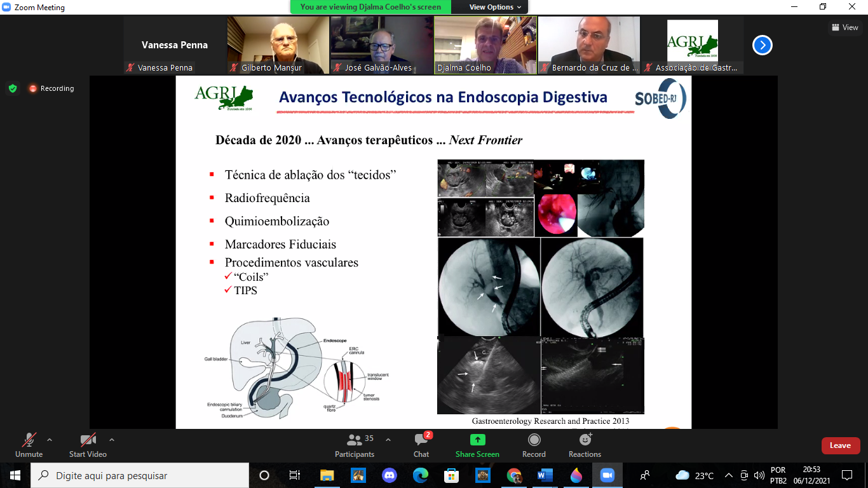Turn on camera with Start Video
Image resolution: width=868 pixels, height=488 pixels.
click(x=88, y=445)
